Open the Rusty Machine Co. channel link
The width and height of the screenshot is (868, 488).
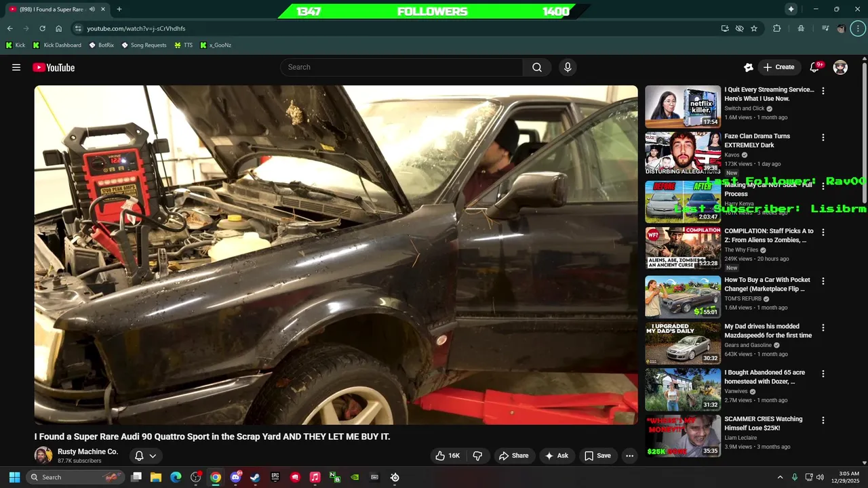point(87,451)
